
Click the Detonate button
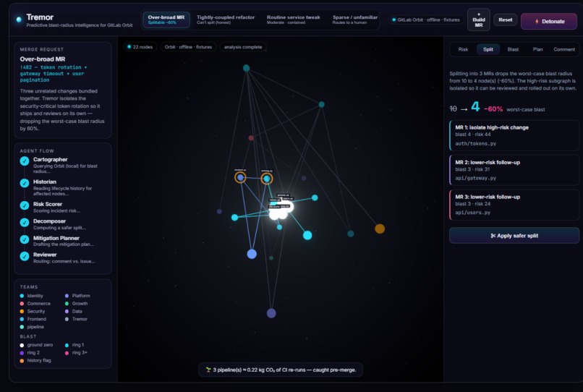click(549, 21)
